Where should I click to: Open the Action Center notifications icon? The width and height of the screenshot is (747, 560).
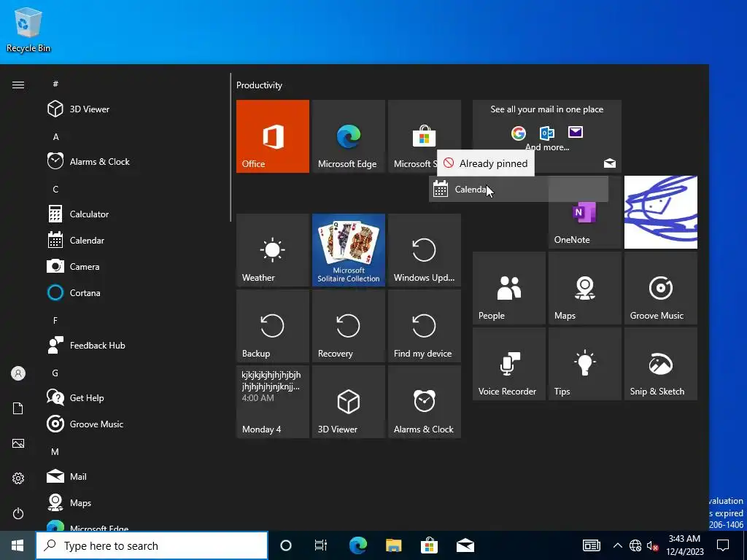(x=723, y=545)
